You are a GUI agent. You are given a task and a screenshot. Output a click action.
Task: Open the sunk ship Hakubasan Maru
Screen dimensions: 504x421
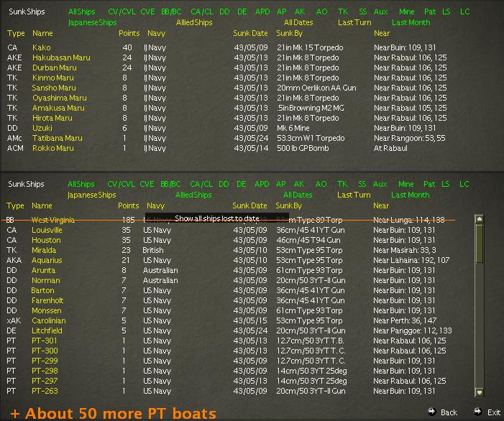(x=61, y=57)
